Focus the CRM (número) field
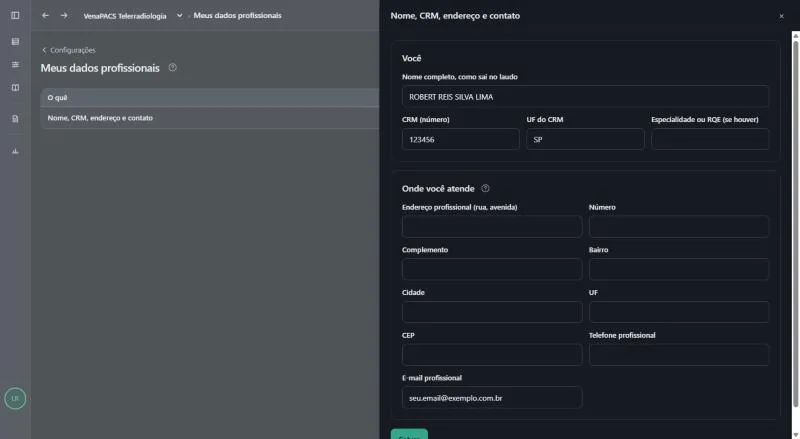This screenshot has width=800, height=439. [x=460, y=139]
